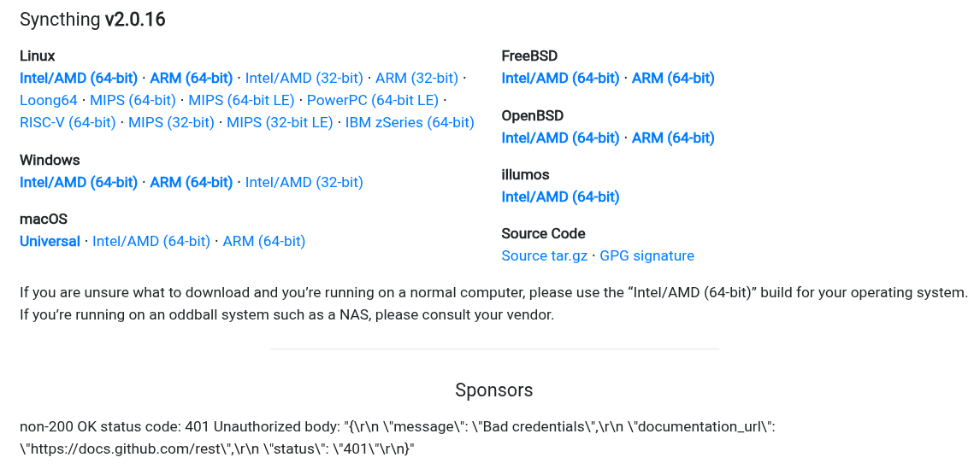Image resolution: width=980 pixels, height=475 pixels.
Task: Open macOS ARM (64-bit) download
Action: click(263, 241)
